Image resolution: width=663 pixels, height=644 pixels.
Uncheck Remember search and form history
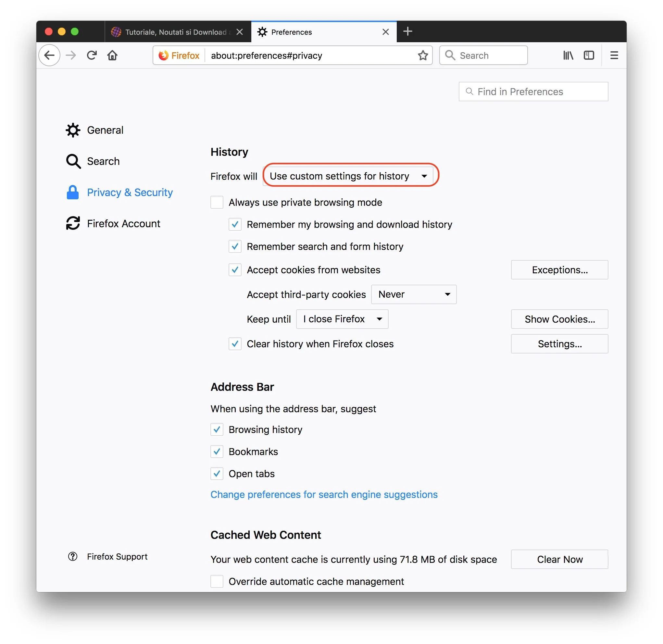click(235, 246)
